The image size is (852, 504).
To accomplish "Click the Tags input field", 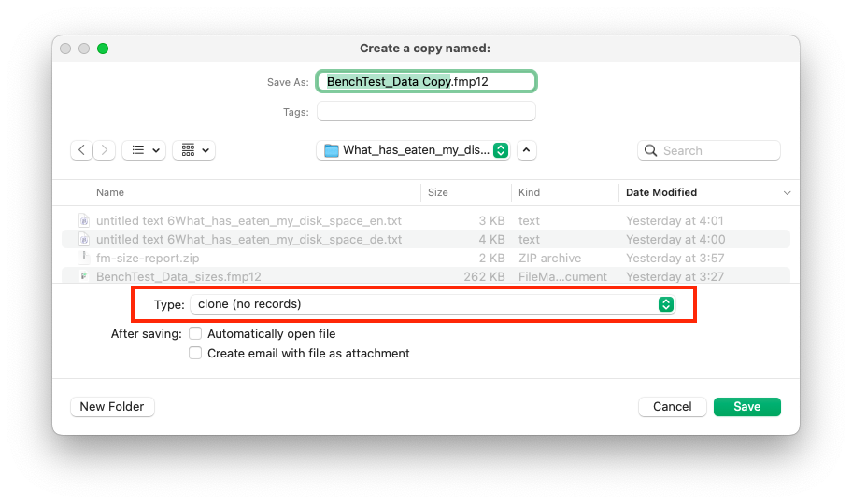I will click(426, 112).
